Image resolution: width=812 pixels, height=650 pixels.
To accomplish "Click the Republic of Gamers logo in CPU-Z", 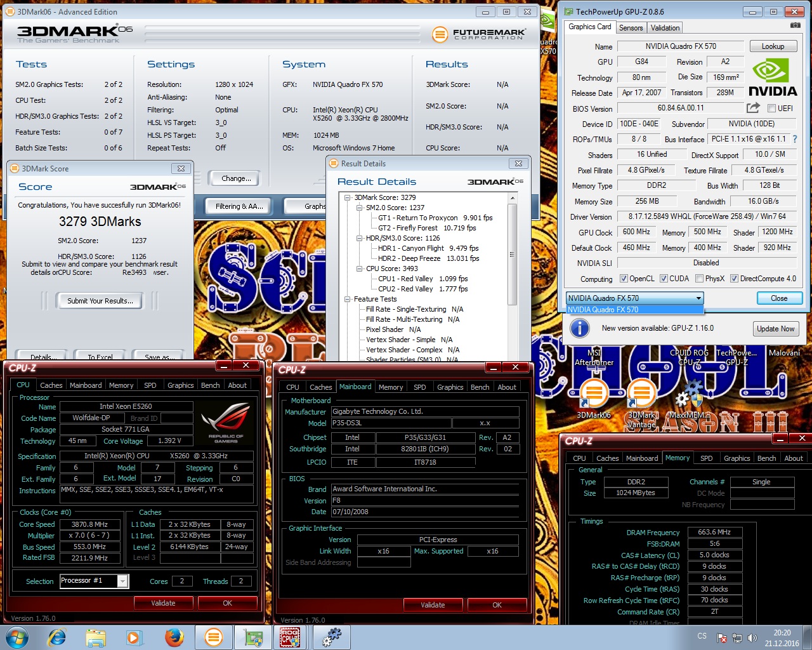I will coord(226,421).
